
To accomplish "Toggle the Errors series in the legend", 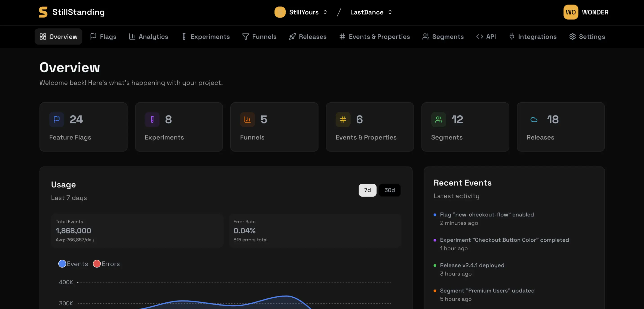I will (x=106, y=263).
